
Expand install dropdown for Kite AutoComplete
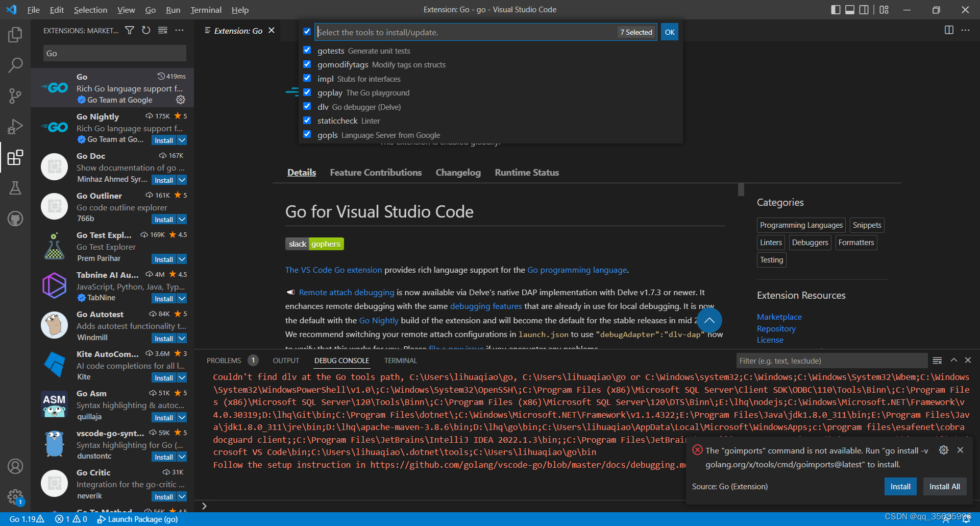(x=182, y=377)
